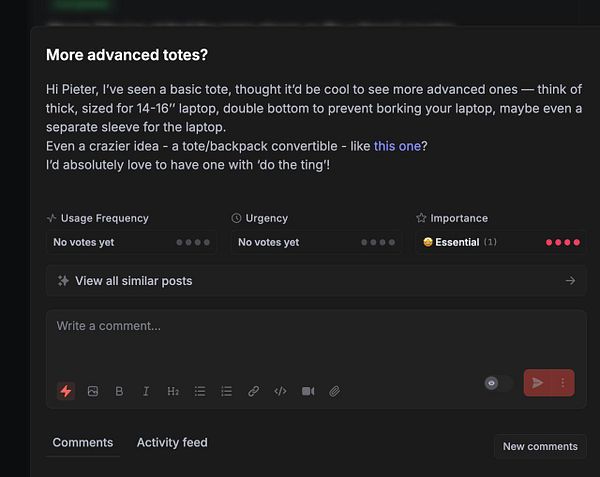Toggle the eye visibility switch
Screen dimensions: 600x477
pos(498,383)
